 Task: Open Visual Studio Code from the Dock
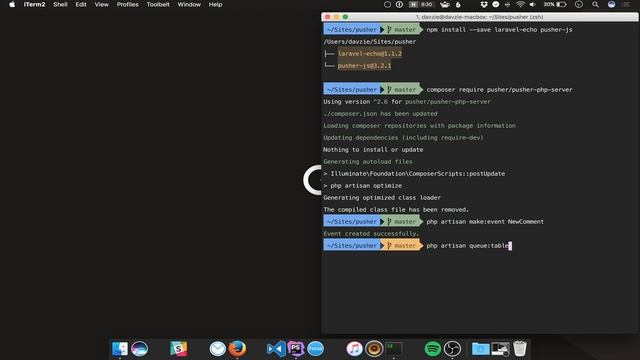(276, 349)
